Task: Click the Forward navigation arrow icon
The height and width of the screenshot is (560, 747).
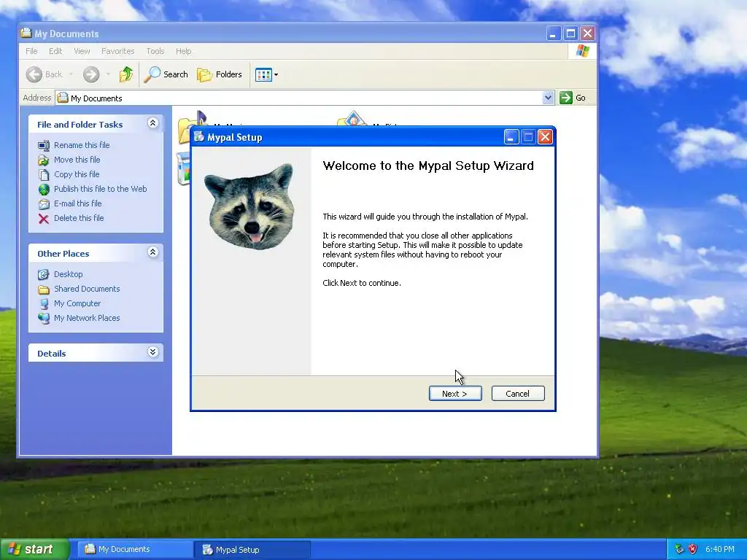Action: tap(91, 74)
